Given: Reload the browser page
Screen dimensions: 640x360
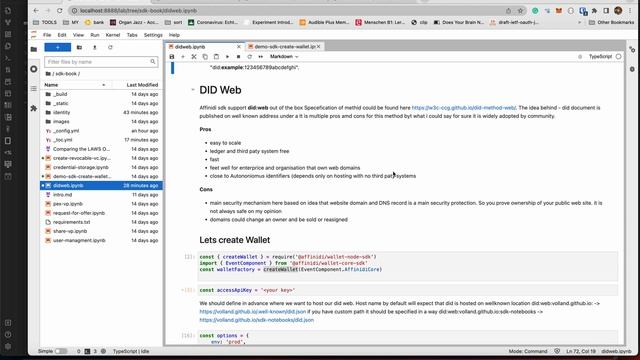Looking at the screenshot, I should [x=60, y=11].
